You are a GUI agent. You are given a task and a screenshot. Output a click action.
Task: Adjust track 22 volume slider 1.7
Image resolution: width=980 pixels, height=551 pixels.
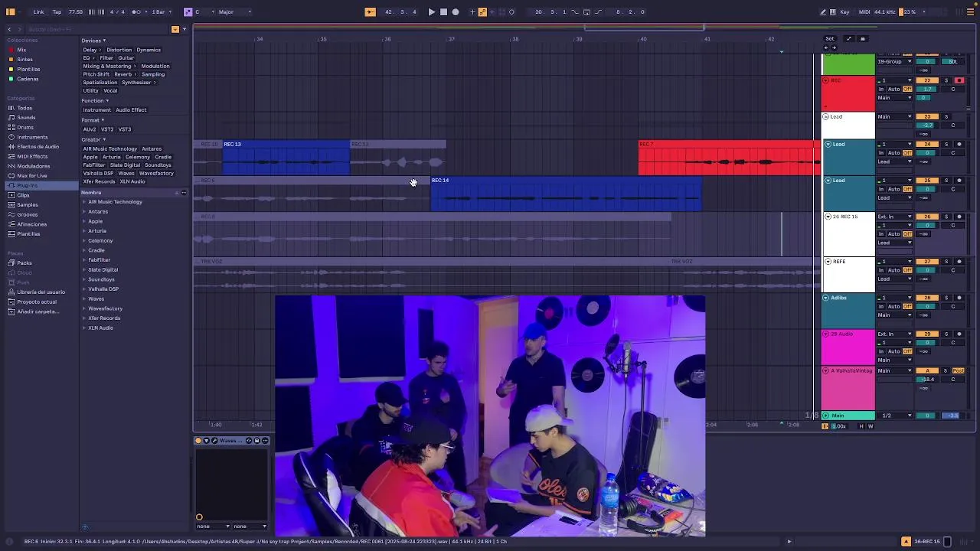coord(927,89)
